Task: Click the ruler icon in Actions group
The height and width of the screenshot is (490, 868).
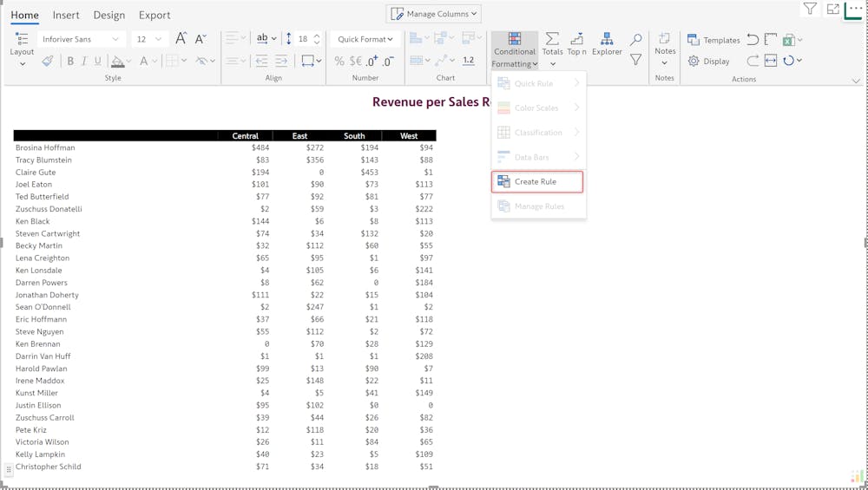Action: (771, 39)
